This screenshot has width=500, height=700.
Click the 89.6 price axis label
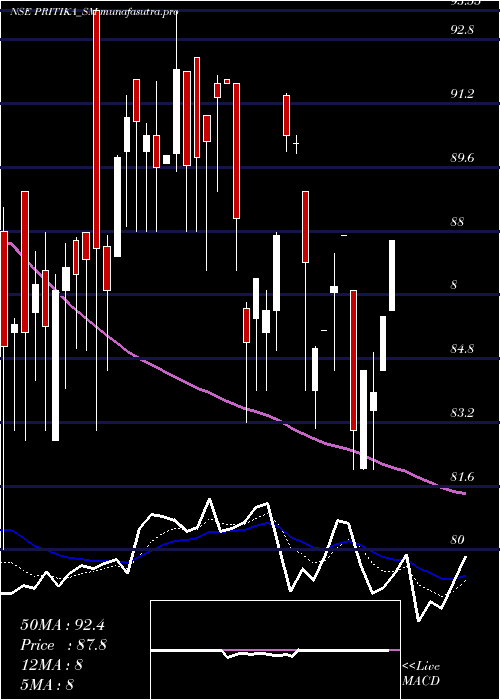(462, 158)
